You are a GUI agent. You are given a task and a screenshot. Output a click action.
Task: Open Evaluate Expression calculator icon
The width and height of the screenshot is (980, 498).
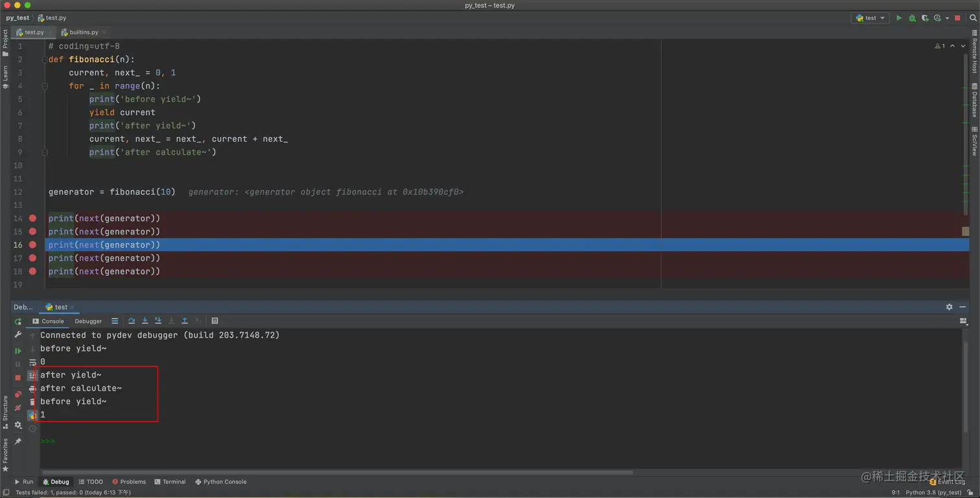click(215, 321)
